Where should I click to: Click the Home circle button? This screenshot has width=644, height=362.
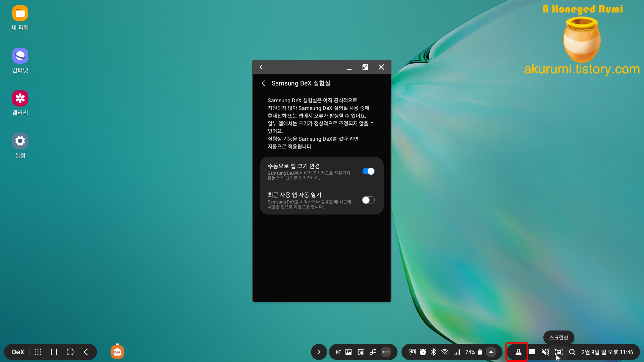click(70, 352)
